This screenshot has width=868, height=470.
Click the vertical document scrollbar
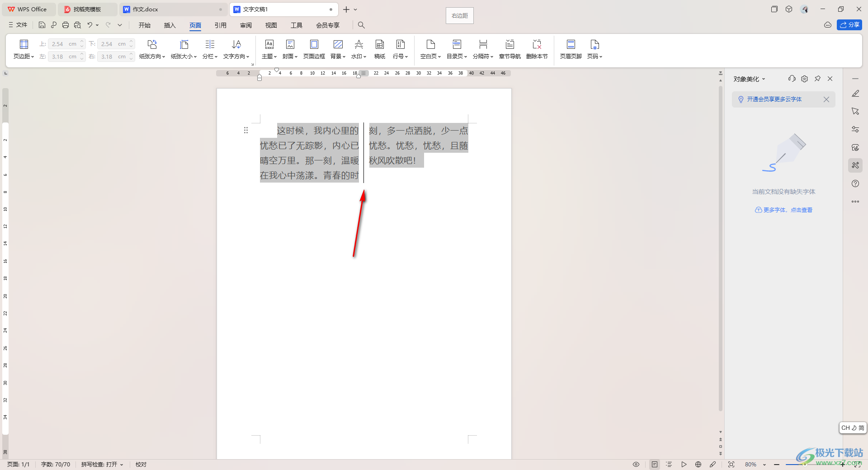[x=721, y=249]
